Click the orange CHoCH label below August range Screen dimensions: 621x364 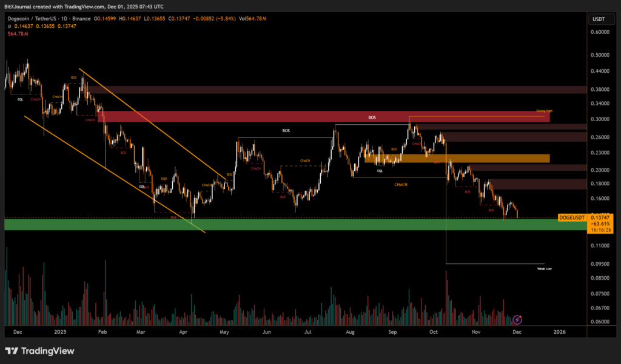400,184
